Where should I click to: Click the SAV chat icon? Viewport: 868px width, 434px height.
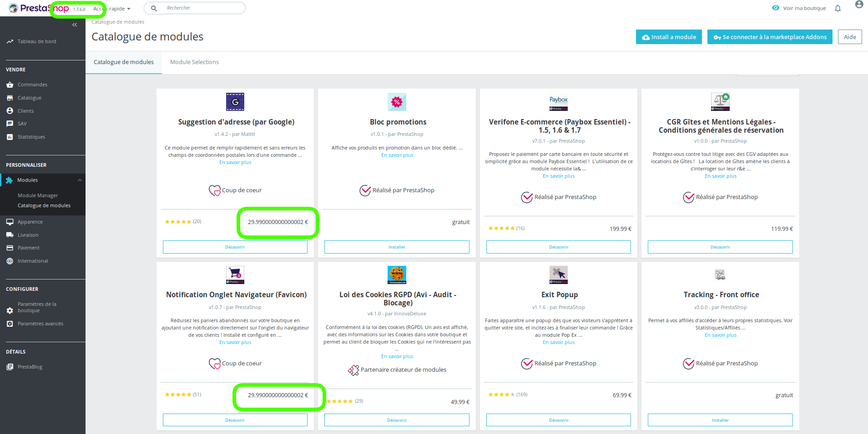10,124
